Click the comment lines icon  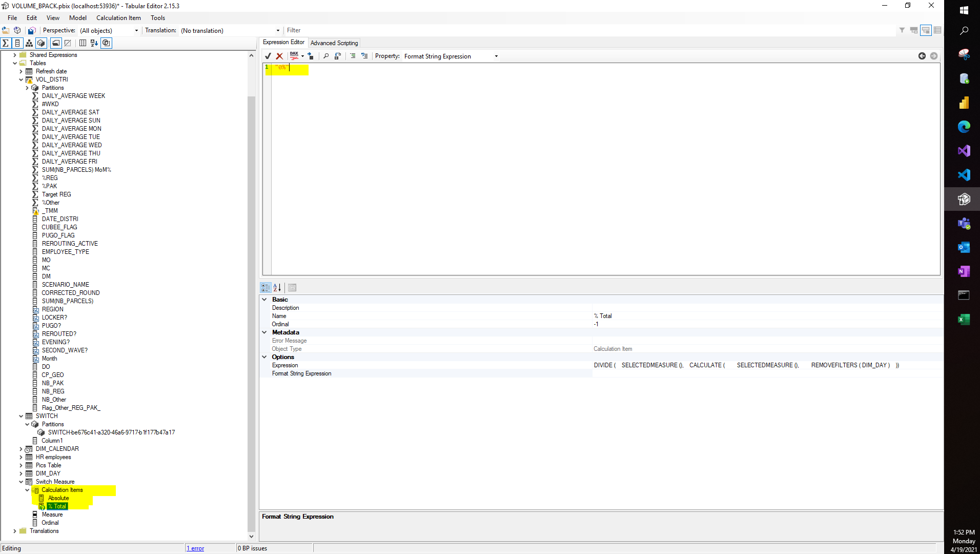tap(353, 56)
